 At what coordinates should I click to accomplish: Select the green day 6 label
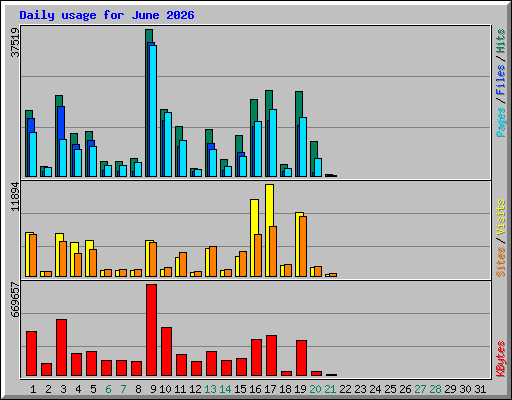[108, 389]
